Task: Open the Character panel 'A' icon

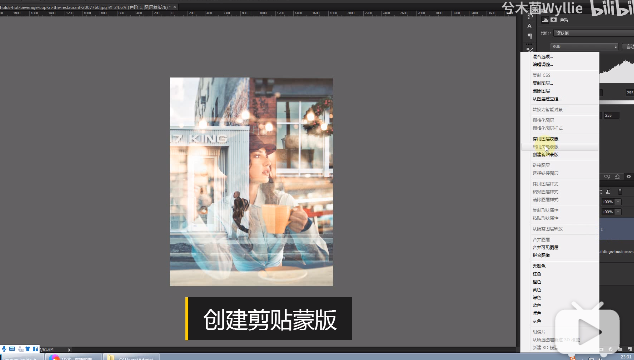Action: point(530,26)
